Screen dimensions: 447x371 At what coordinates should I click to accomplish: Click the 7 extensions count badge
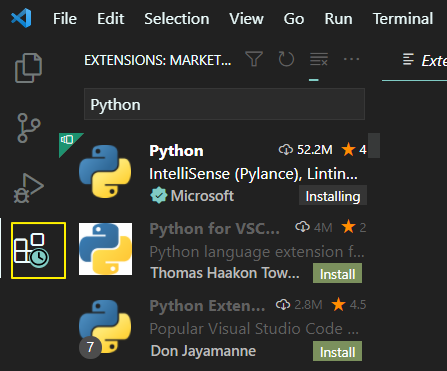[90, 347]
